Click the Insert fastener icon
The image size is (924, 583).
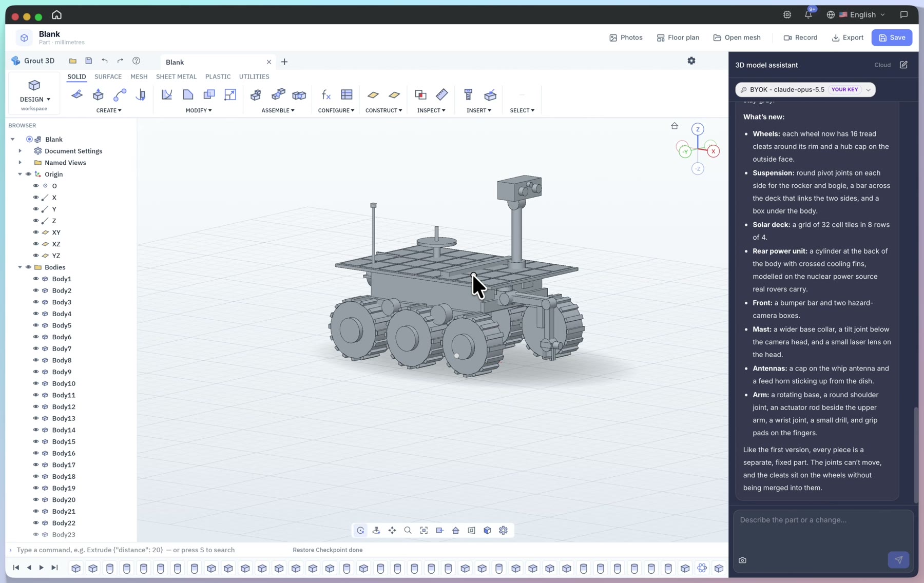(x=468, y=94)
